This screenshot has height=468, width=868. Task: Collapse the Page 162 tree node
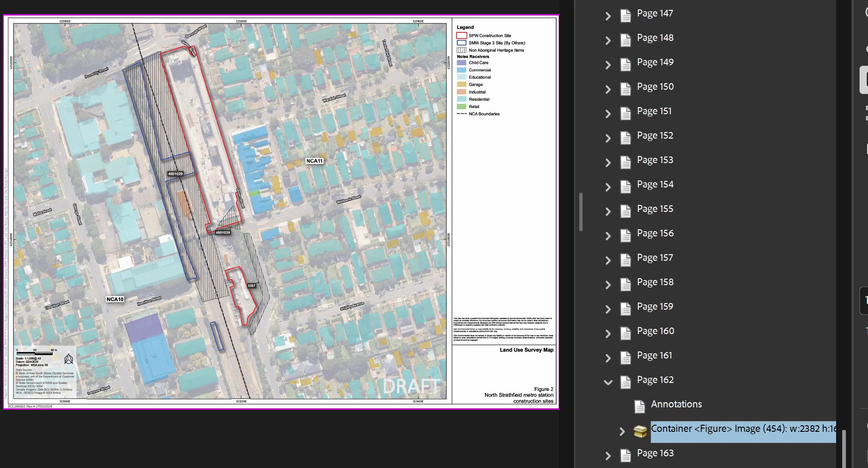tap(608, 382)
